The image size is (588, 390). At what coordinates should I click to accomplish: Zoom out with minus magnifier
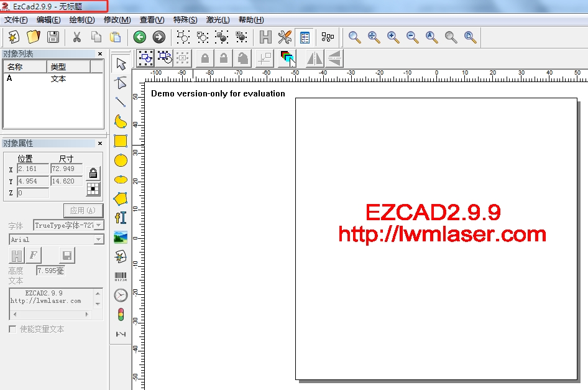[x=412, y=37]
